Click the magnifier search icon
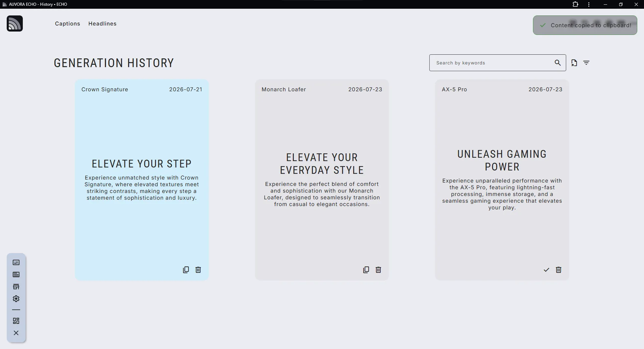644x349 pixels. click(x=557, y=63)
